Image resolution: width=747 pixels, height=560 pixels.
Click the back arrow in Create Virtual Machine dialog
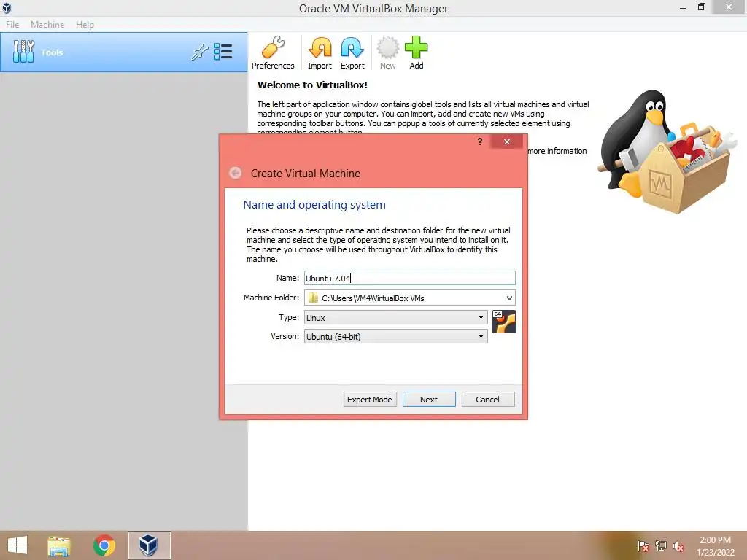coord(236,173)
